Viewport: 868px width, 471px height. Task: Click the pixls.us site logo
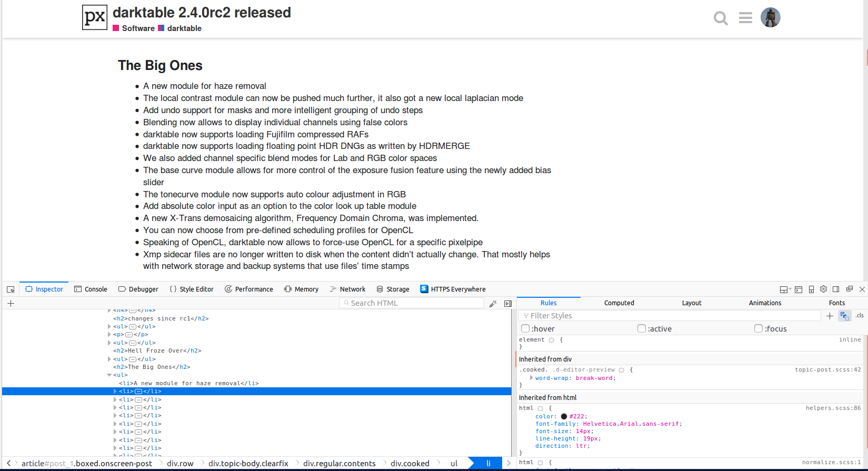point(95,17)
